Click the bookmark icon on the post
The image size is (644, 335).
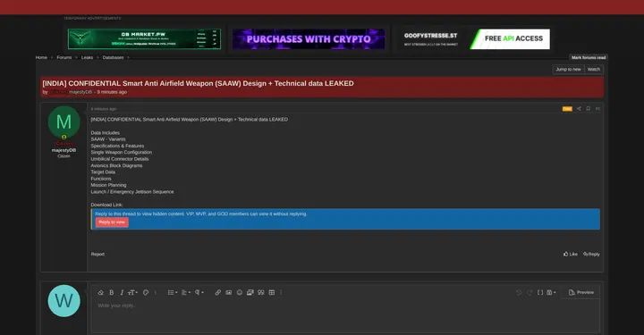click(589, 109)
